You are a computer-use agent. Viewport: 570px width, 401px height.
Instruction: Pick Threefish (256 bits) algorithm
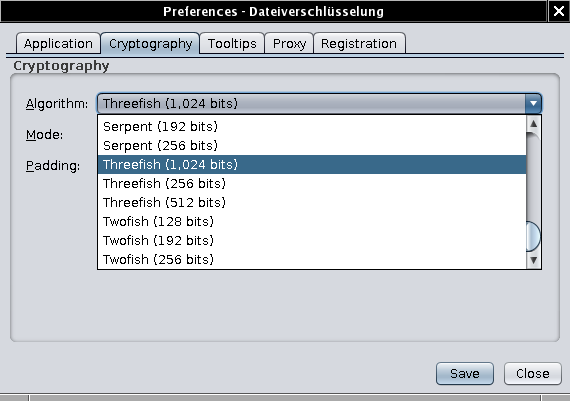(x=312, y=183)
